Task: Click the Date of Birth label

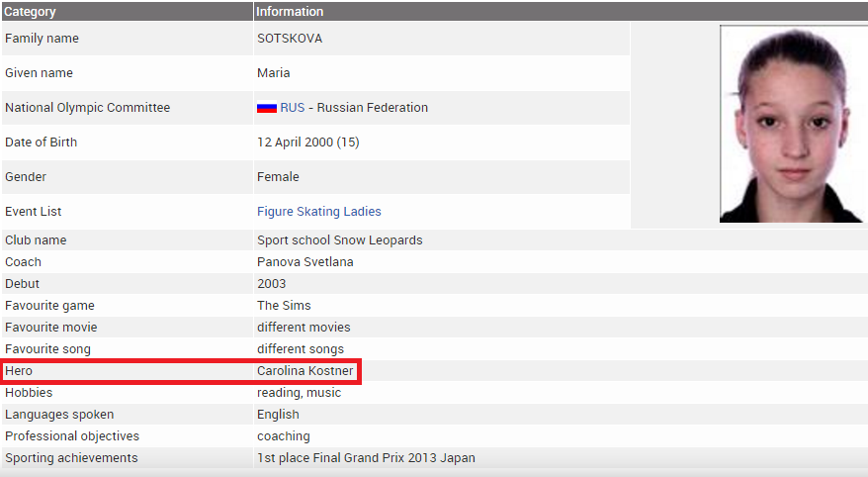Action: coord(41,143)
